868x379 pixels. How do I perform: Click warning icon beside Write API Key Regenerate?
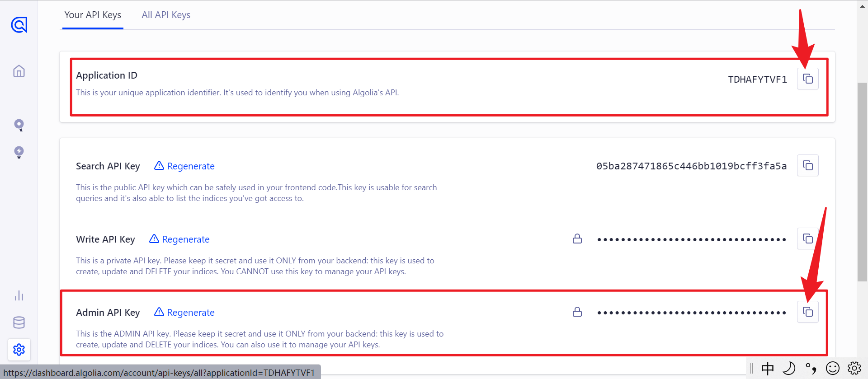pyautogui.click(x=154, y=239)
